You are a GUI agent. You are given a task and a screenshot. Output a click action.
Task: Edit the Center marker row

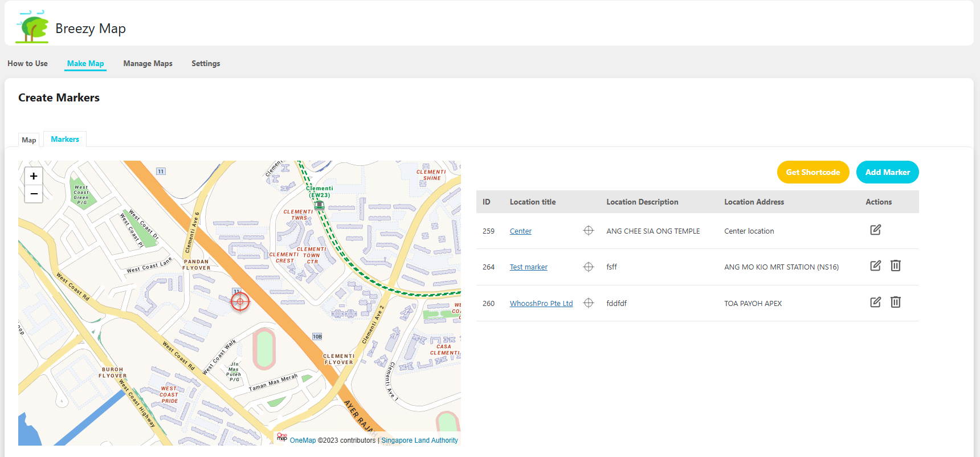pos(876,230)
